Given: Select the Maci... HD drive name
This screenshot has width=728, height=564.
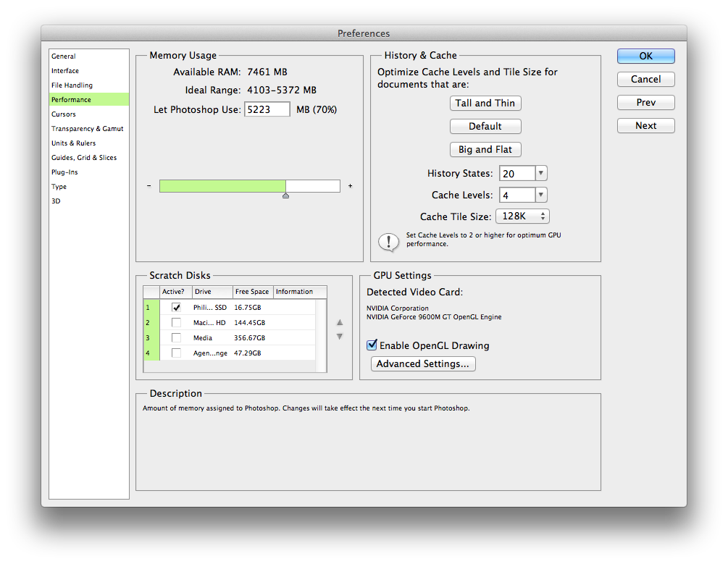Looking at the screenshot, I should click(209, 323).
